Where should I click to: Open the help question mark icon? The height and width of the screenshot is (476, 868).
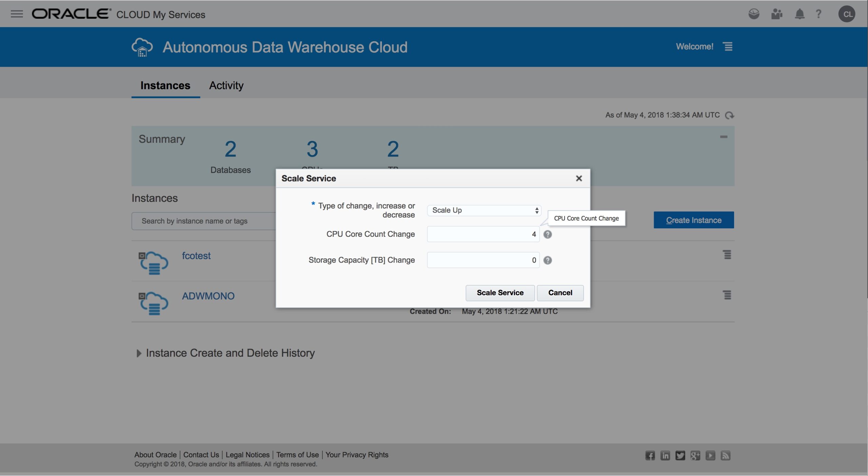click(x=818, y=14)
